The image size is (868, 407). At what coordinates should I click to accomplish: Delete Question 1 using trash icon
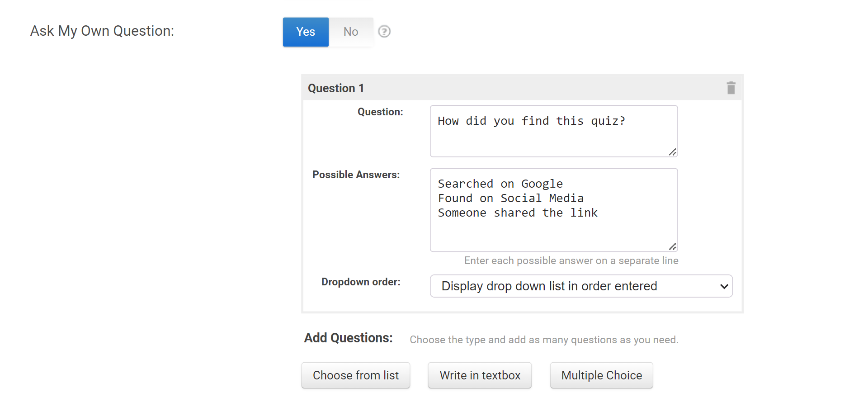(x=731, y=88)
